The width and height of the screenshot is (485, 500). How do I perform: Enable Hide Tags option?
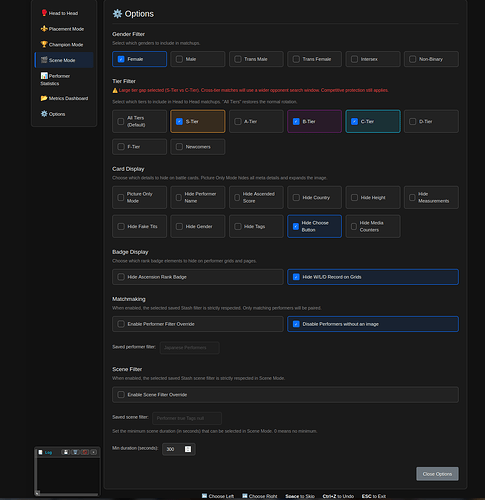click(256, 226)
